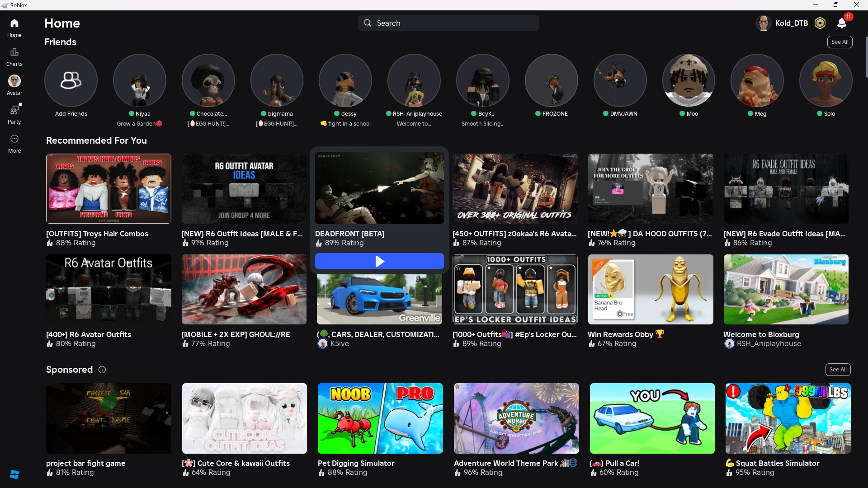Screen dimensions: 868x488
Task: Open the Avatar sidebar icon
Action: pyautogui.click(x=14, y=81)
